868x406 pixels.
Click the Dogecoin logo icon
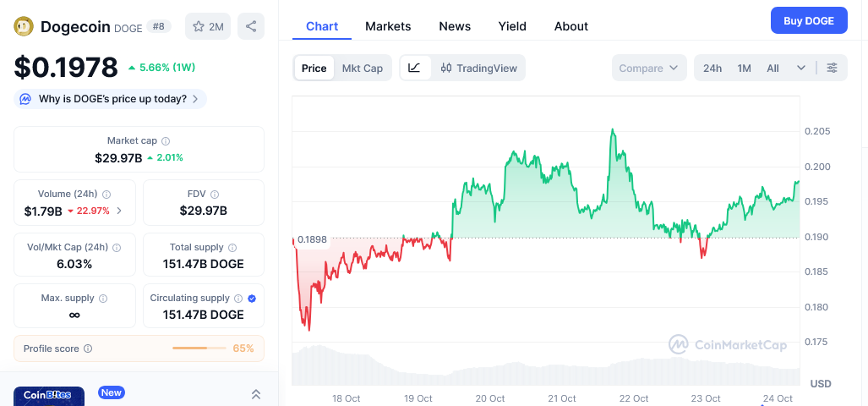[24, 26]
